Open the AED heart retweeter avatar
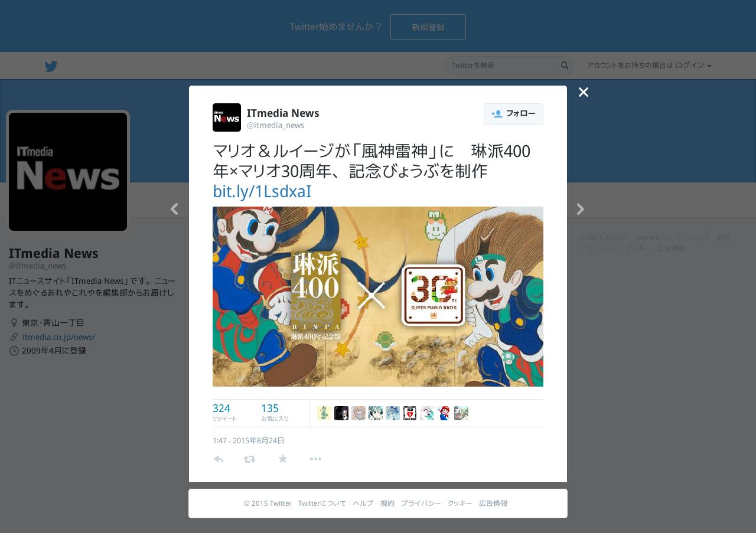The height and width of the screenshot is (533, 756). point(410,413)
